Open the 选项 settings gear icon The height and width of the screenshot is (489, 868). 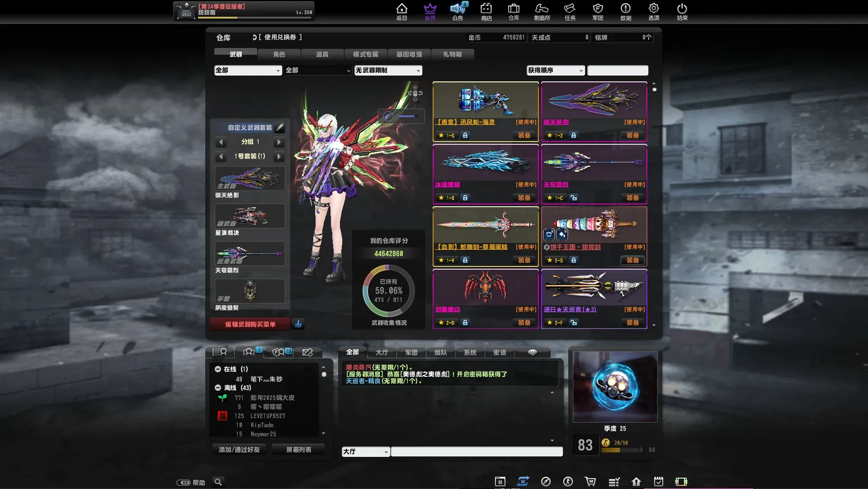654,12
